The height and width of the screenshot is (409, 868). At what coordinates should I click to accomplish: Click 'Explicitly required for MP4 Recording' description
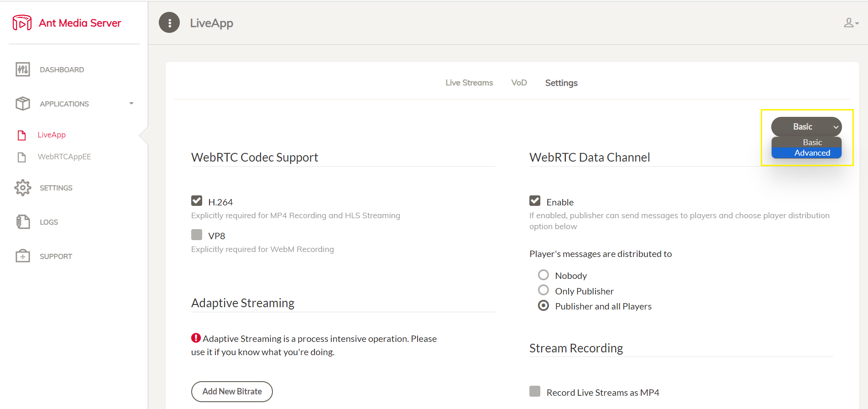[x=296, y=215]
